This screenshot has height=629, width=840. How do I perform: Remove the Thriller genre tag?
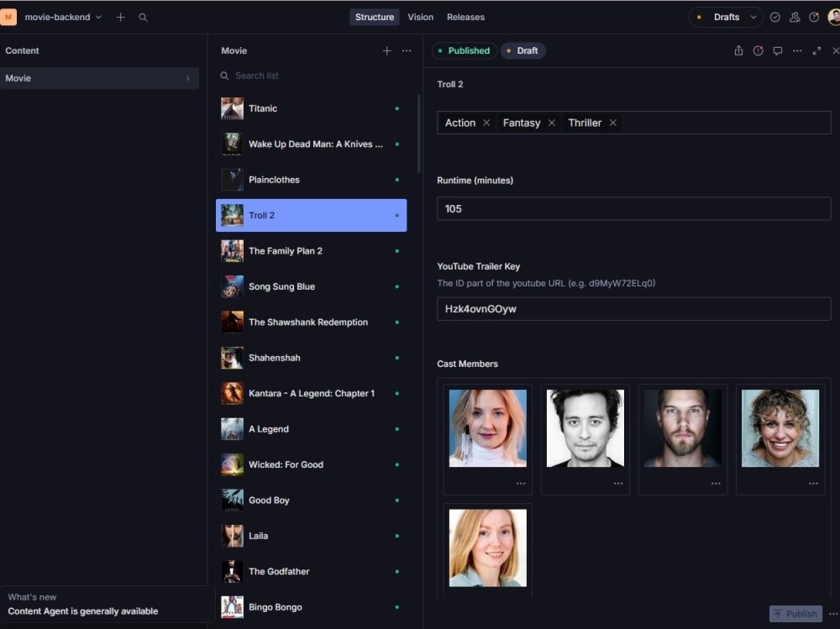613,123
